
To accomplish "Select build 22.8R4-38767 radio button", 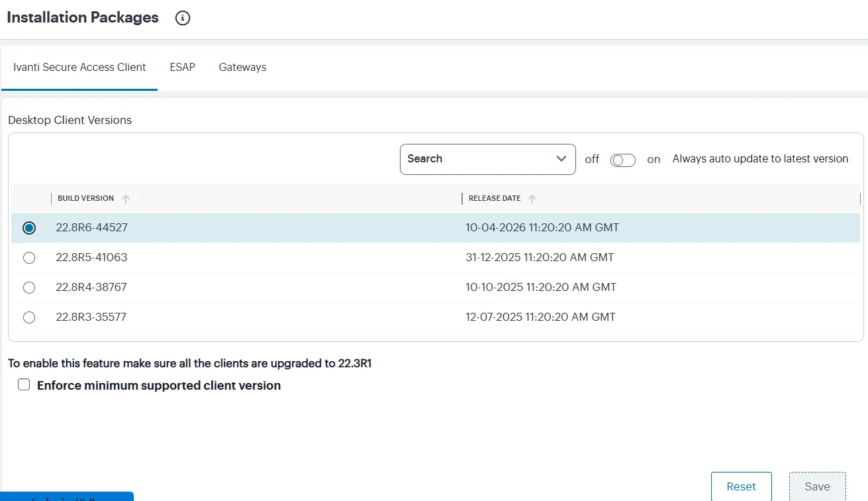I will pyautogui.click(x=29, y=288).
